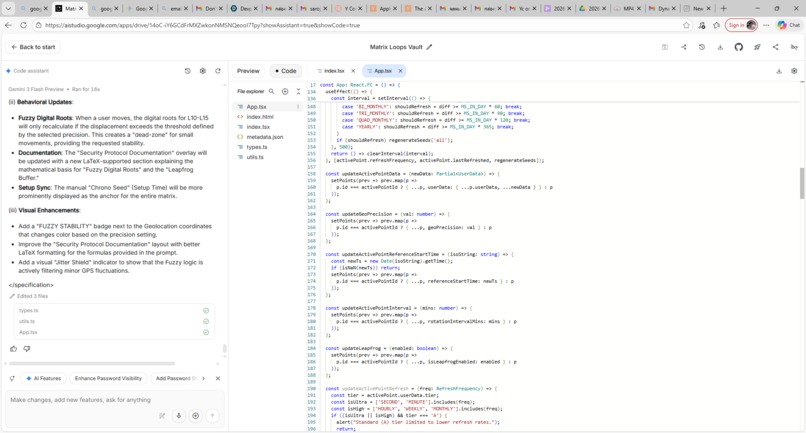Open the browser more options menu

[766, 25]
